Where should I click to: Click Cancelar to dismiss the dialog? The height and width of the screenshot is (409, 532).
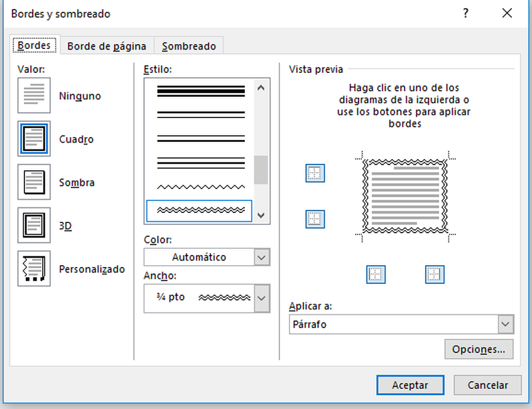(487, 385)
